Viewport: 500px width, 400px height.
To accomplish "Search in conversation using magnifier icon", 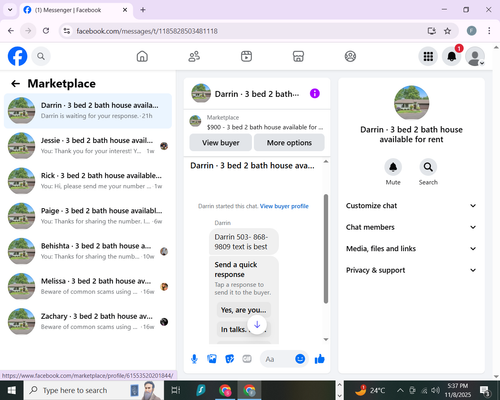I will click(x=428, y=167).
